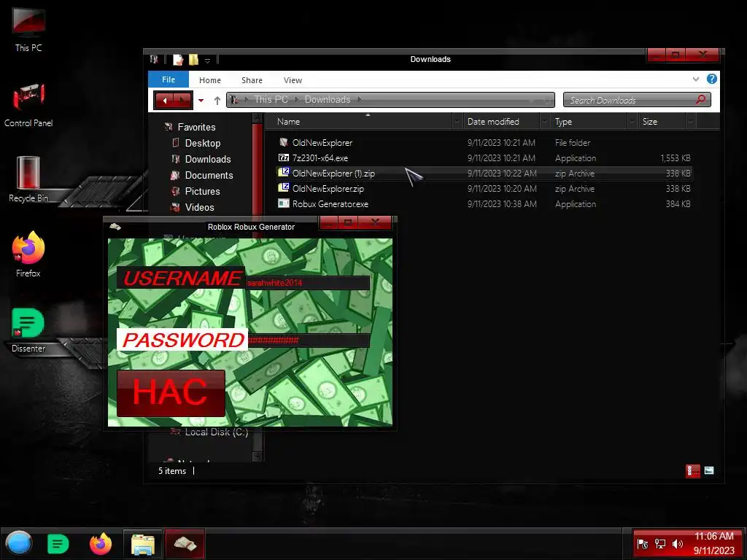Open Dissenter from the taskbar
This screenshot has height=560, width=747.
pyautogui.click(x=58, y=544)
